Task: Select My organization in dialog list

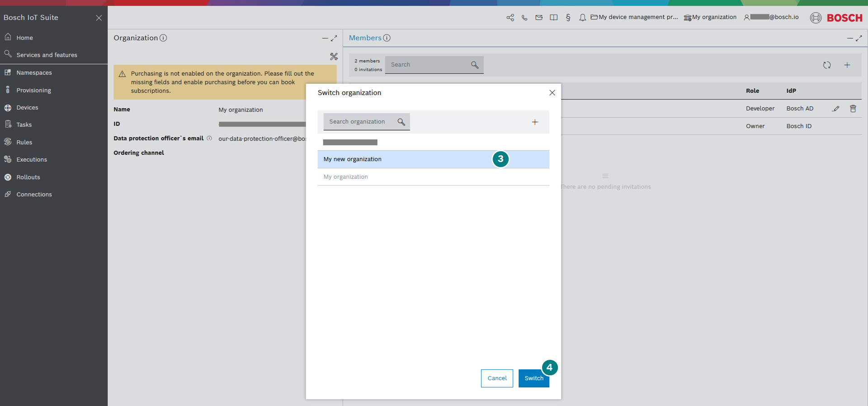Action: pyautogui.click(x=434, y=177)
